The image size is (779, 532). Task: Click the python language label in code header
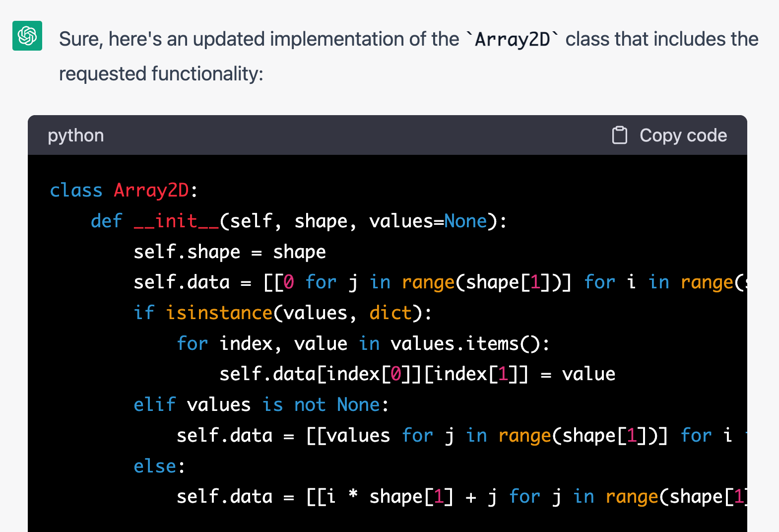(x=76, y=135)
